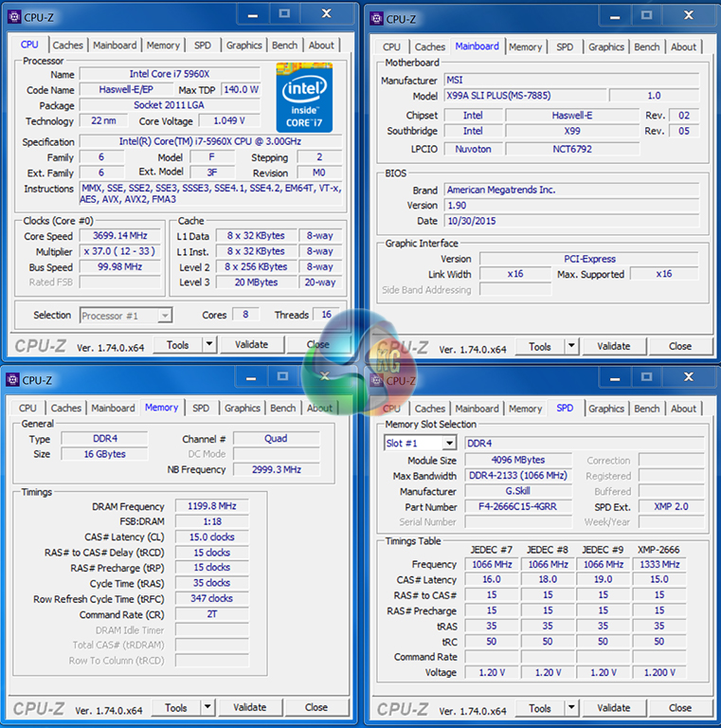Open Graphics tab in the CPU window
The image size is (721, 728).
click(244, 45)
